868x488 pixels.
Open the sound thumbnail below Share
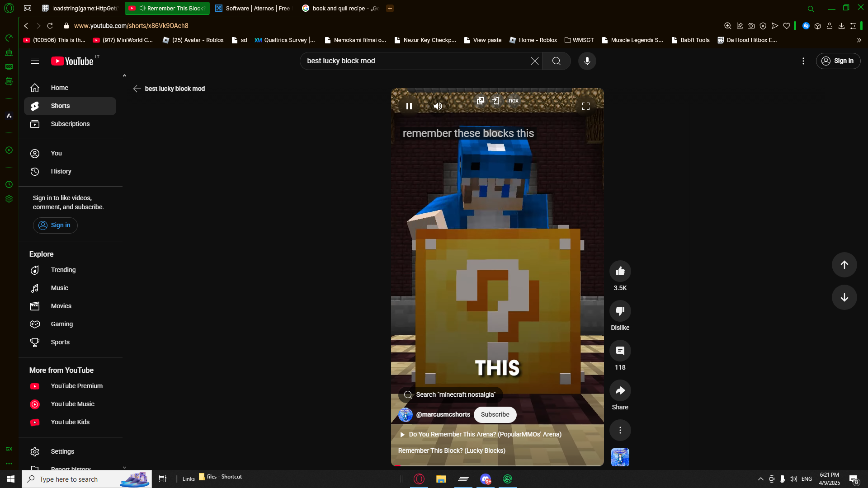pyautogui.click(x=620, y=457)
